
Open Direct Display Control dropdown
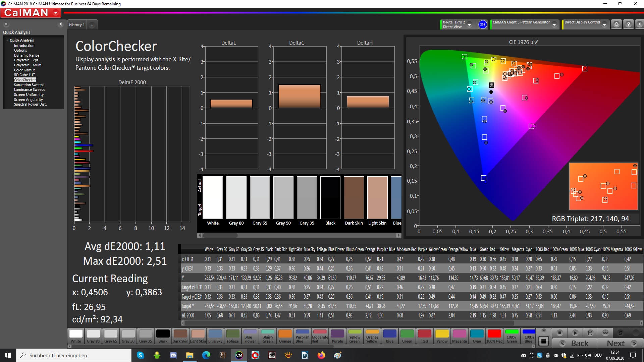(604, 25)
